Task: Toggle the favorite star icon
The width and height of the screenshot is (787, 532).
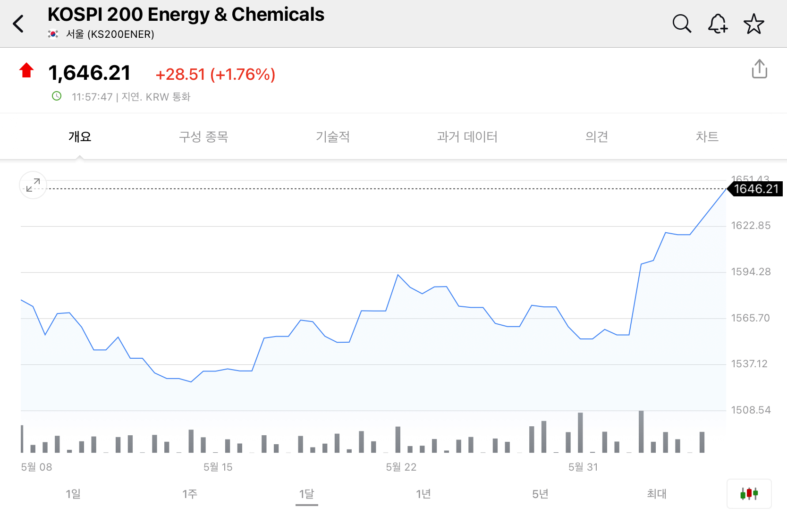Action: click(753, 24)
